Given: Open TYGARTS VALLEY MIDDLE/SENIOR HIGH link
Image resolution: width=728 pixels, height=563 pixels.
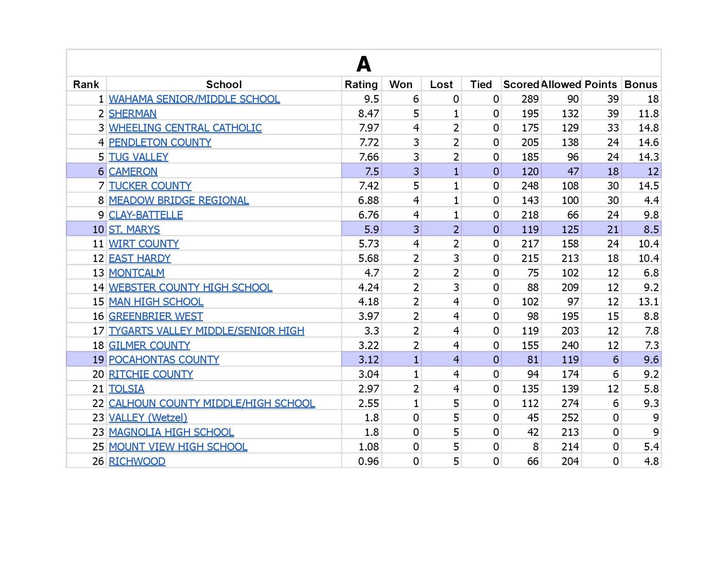Looking at the screenshot, I should pyautogui.click(x=206, y=331).
